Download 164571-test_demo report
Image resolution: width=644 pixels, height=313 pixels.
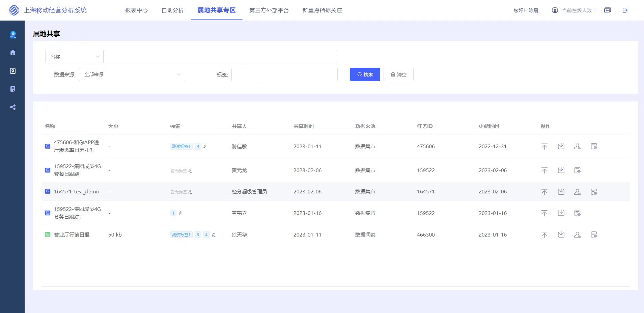click(x=561, y=192)
